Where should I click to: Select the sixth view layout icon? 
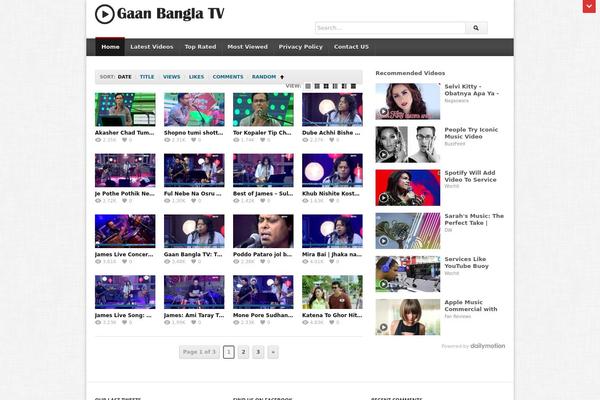(x=353, y=86)
